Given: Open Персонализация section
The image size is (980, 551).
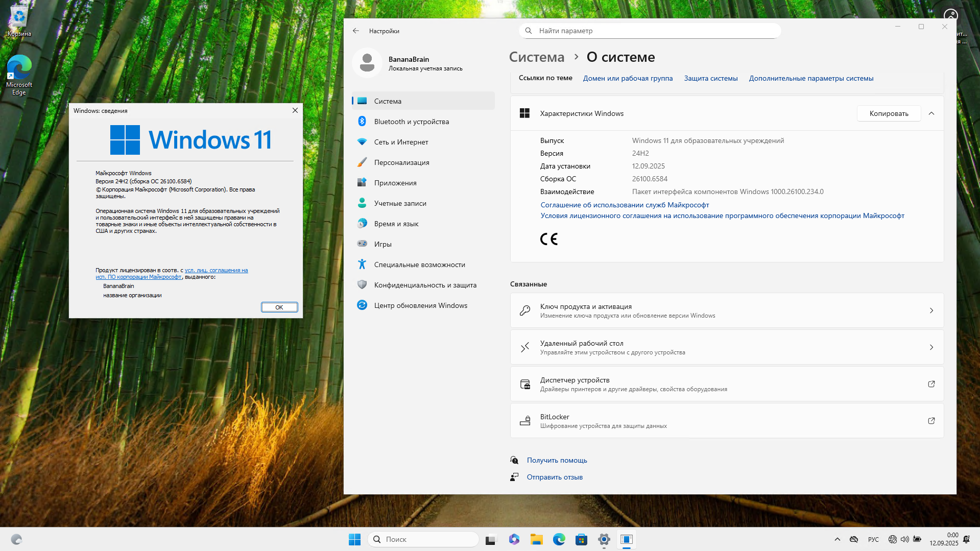Looking at the screenshot, I should (423, 162).
